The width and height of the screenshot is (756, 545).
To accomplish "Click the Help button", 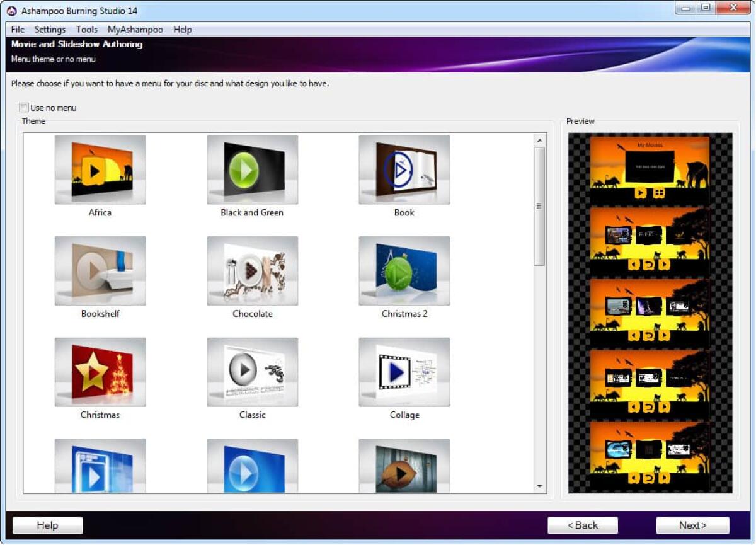I will [x=47, y=525].
